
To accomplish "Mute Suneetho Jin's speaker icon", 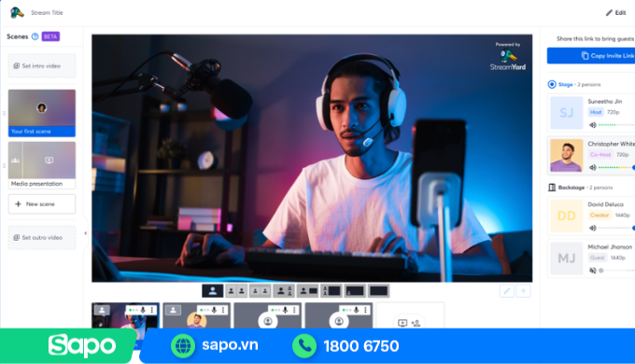I will click(593, 125).
